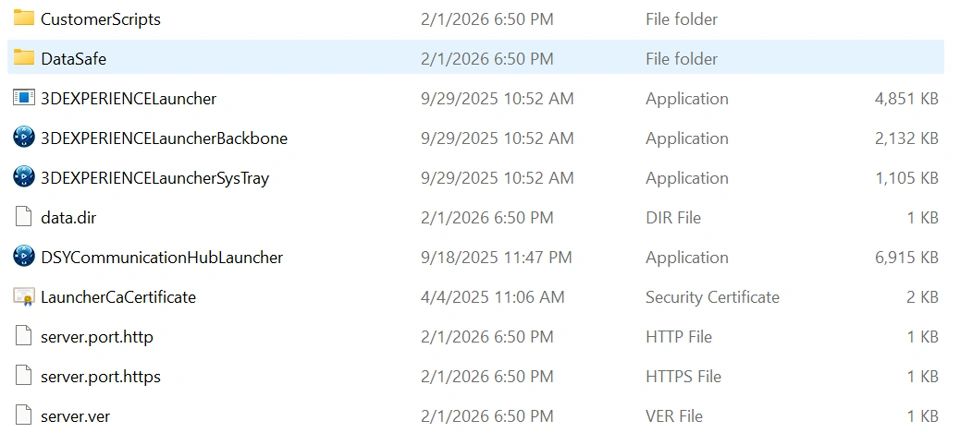Click the DSYCommunicationHubLauncher app icon
960x433 pixels.
pyautogui.click(x=24, y=257)
